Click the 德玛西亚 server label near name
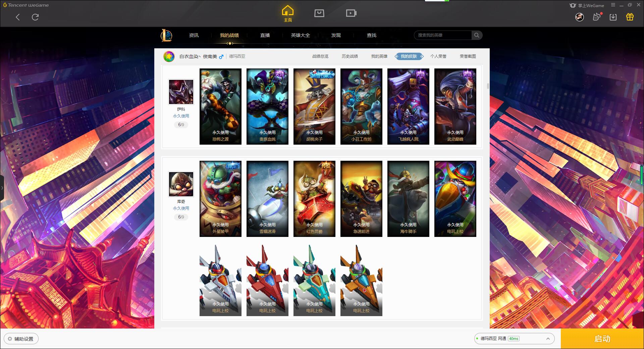The width and height of the screenshot is (644, 349). 237,56
